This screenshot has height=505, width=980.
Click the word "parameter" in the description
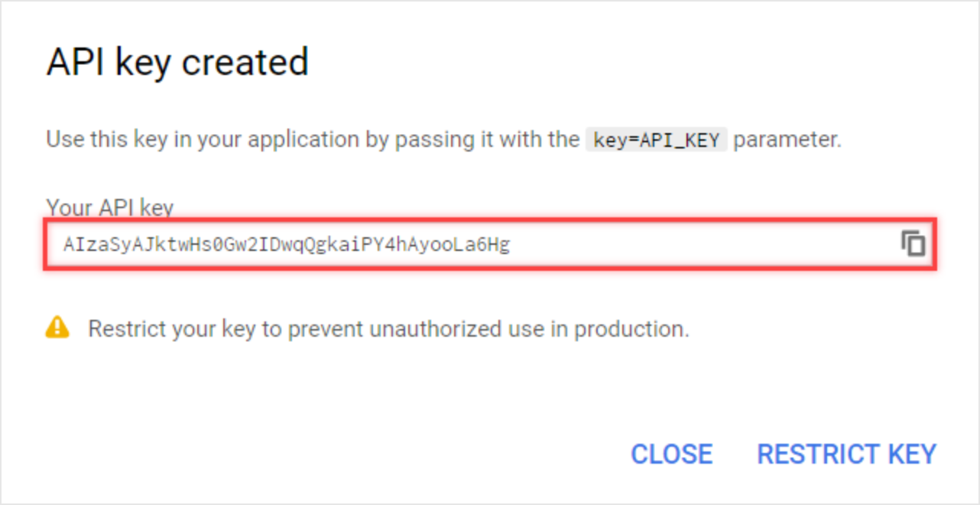coord(787,140)
